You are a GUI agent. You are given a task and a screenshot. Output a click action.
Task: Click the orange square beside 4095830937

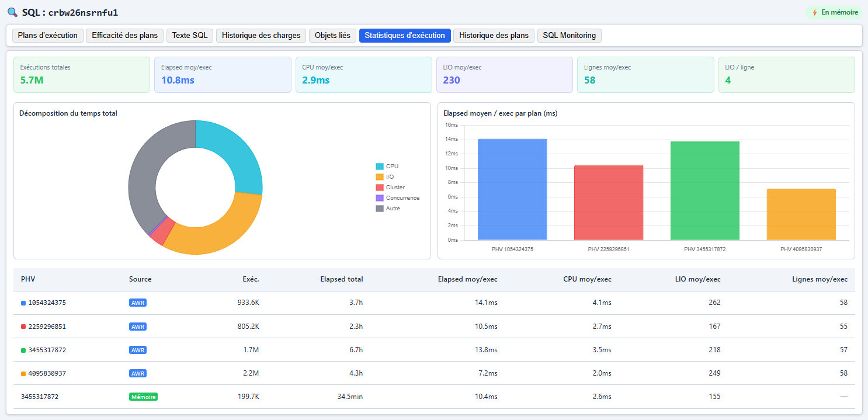point(23,373)
